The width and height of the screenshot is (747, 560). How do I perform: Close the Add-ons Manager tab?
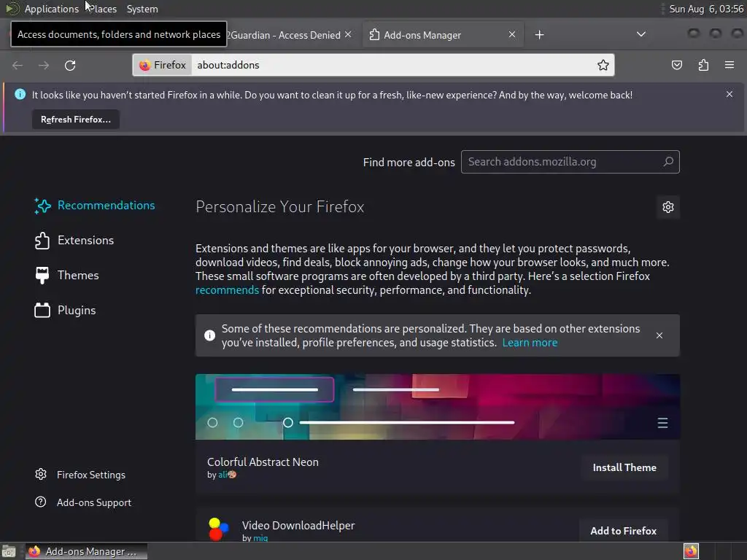[x=512, y=35]
